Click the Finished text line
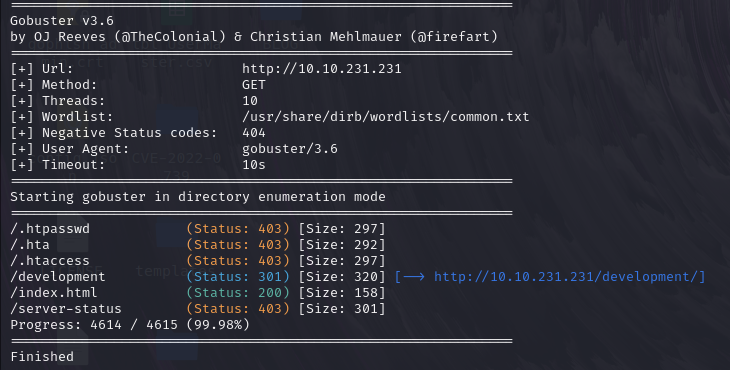Screen dimensions: 730x370 42,357
